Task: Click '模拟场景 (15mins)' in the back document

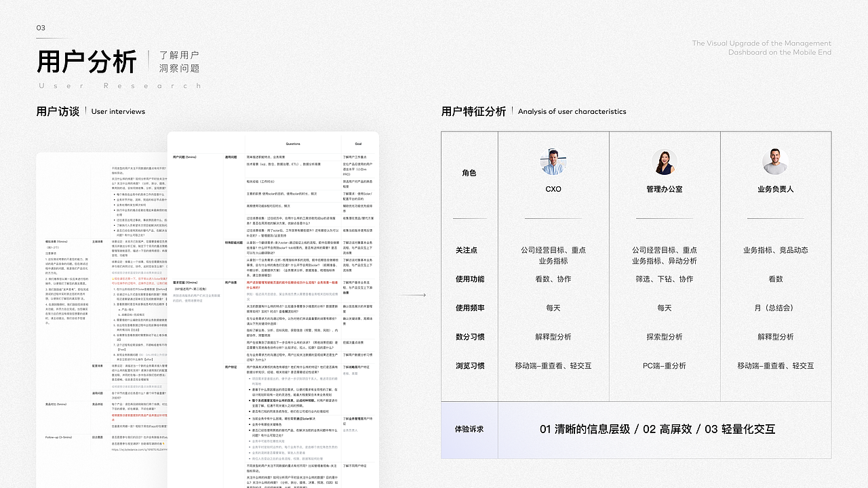Action: [x=56, y=241]
